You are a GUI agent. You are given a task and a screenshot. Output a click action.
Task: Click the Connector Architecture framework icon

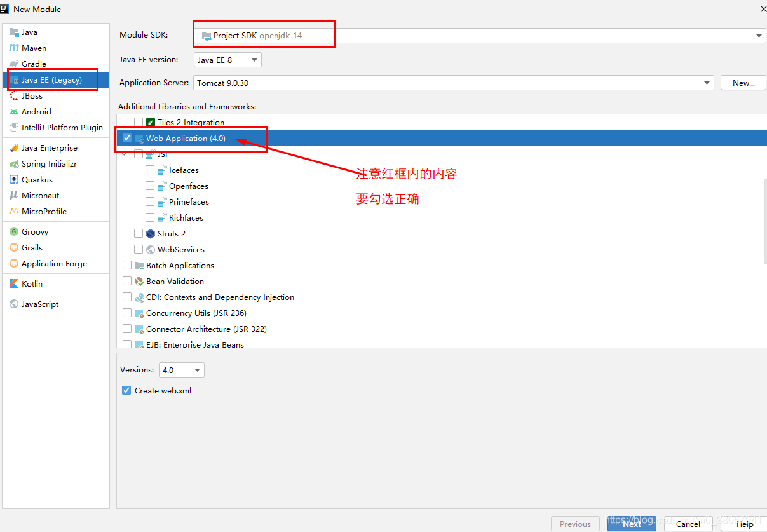click(x=139, y=329)
